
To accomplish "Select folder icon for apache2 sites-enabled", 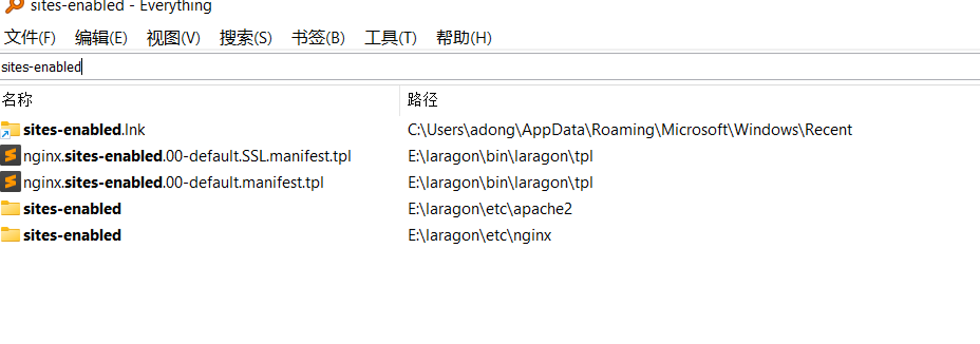I will [10, 208].
